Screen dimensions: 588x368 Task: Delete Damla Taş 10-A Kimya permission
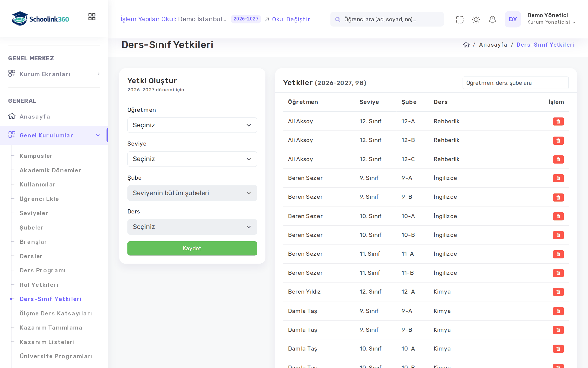pos(558,349)
